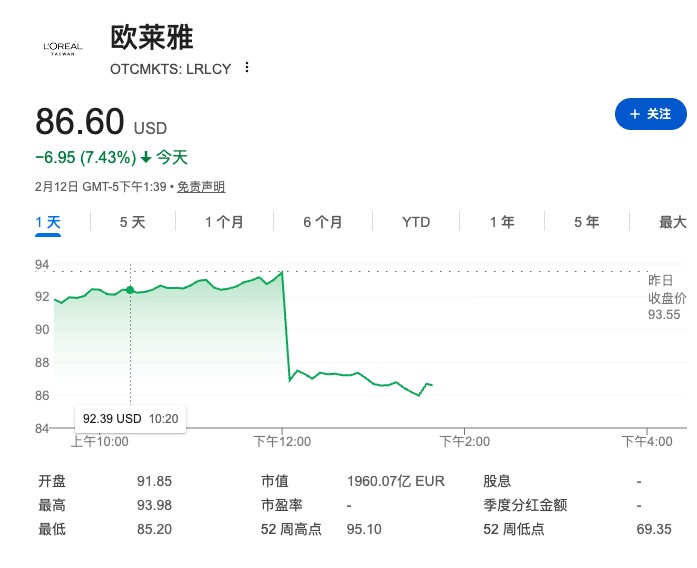Show the 1 个月 chart range

click(224, 222)
